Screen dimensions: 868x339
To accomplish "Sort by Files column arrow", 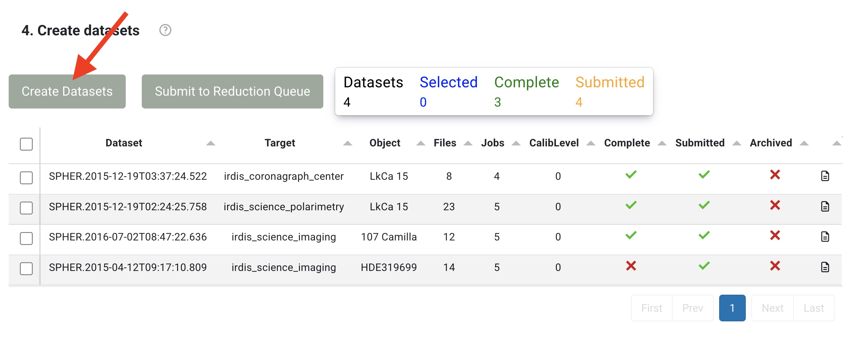I will point(468,143).
